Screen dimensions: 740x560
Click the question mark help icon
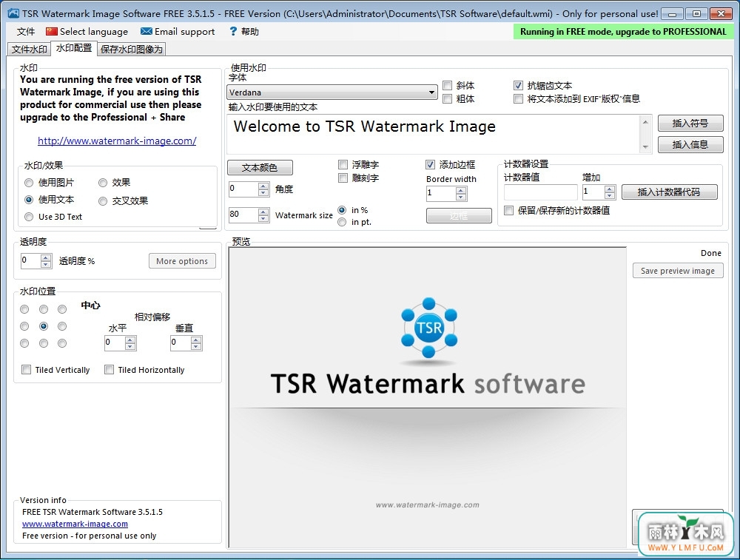click(x=233, y=31)
